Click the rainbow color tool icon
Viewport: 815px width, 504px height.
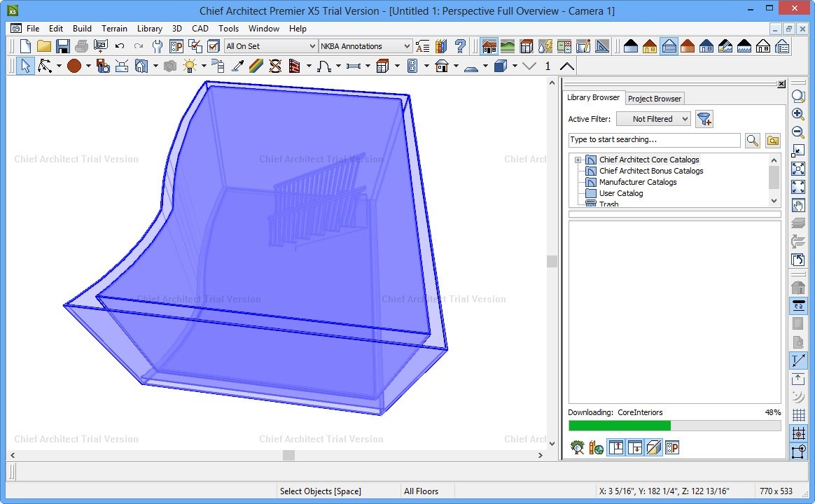click(x=256, y=66)
